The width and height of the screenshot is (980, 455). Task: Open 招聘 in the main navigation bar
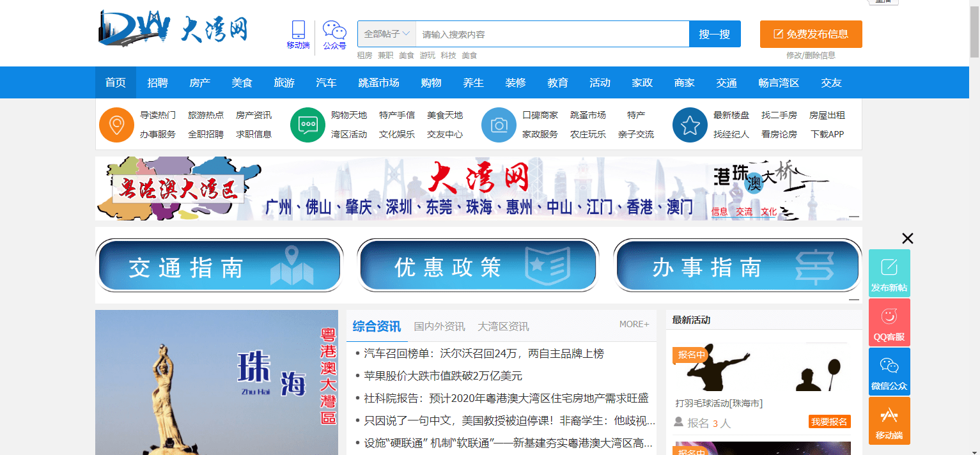pos(157,82)
